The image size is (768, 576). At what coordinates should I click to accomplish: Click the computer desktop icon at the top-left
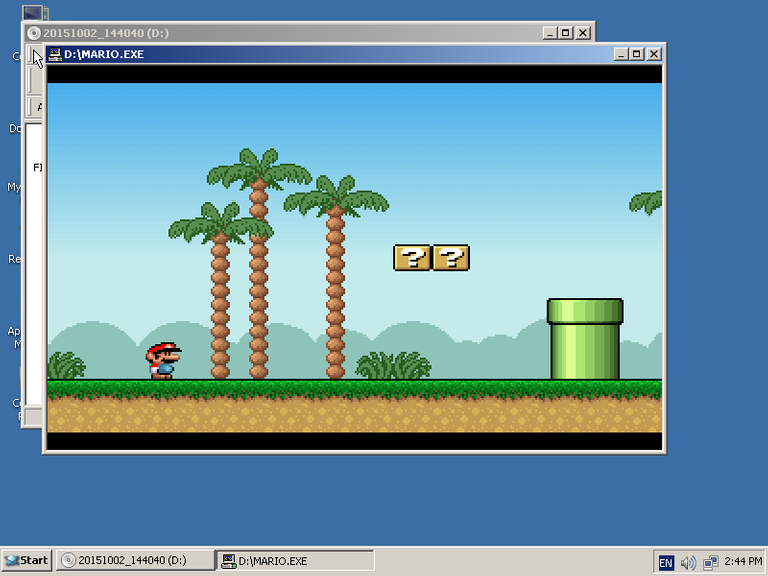35,13
